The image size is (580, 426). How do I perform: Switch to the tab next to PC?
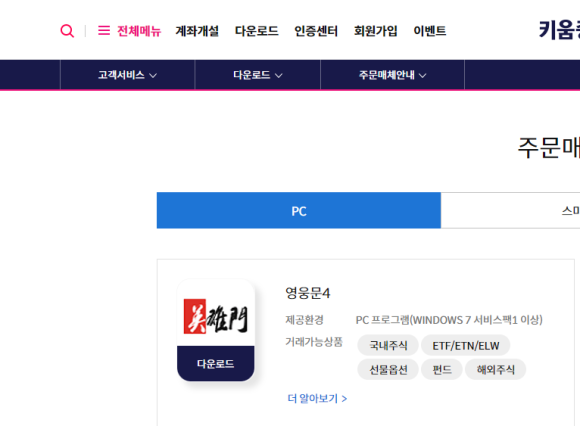click(x=510, y=210)
